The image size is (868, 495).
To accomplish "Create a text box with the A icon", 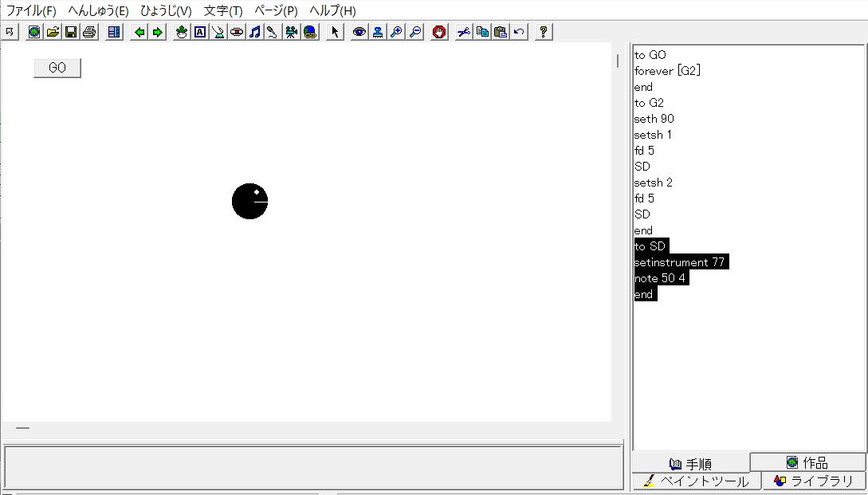I will tap(200, 32).
